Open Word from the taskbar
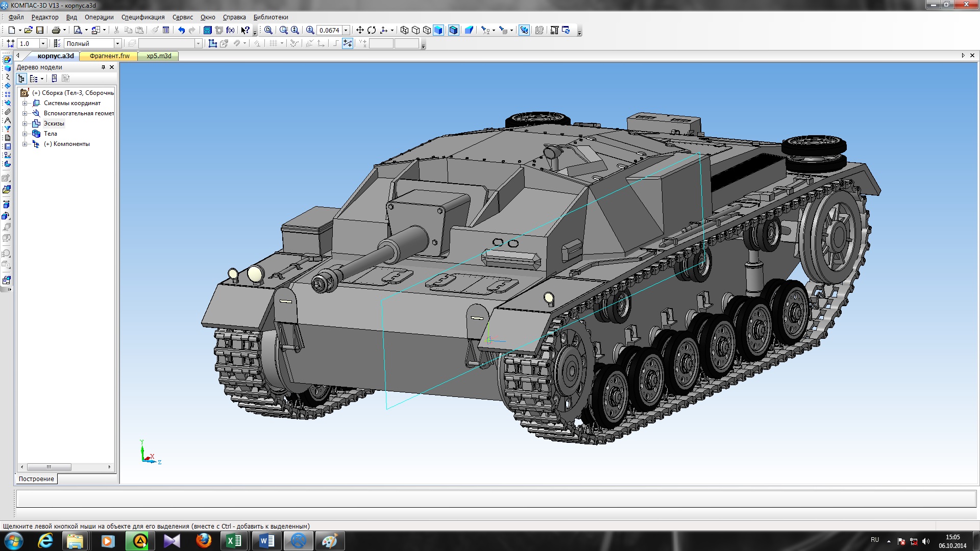 (266, 541)
